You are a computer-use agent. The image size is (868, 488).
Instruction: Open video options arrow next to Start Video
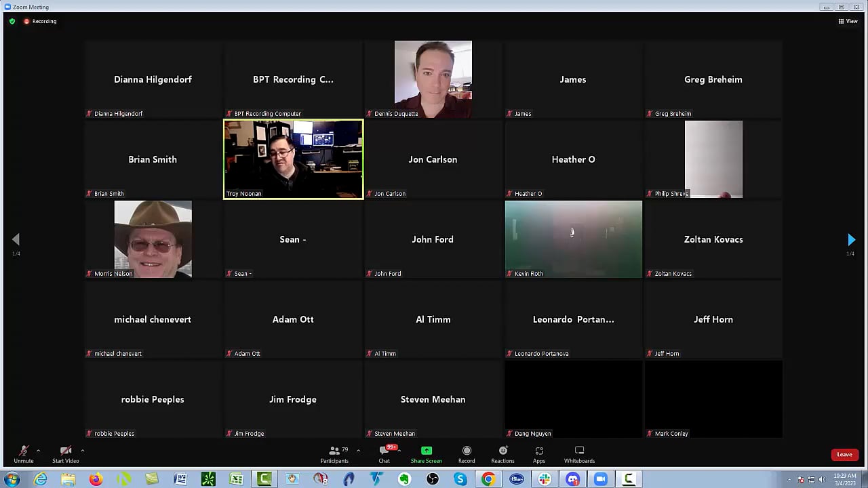83,450
